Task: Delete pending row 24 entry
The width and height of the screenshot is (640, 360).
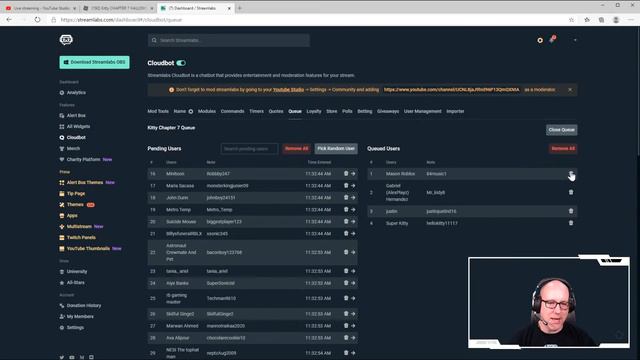Action: (346, 283)
